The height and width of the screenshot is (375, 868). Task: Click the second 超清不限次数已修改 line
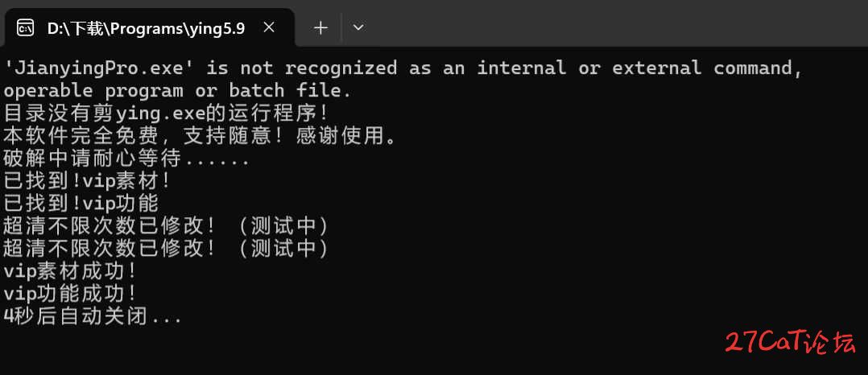tap(166, 249)
